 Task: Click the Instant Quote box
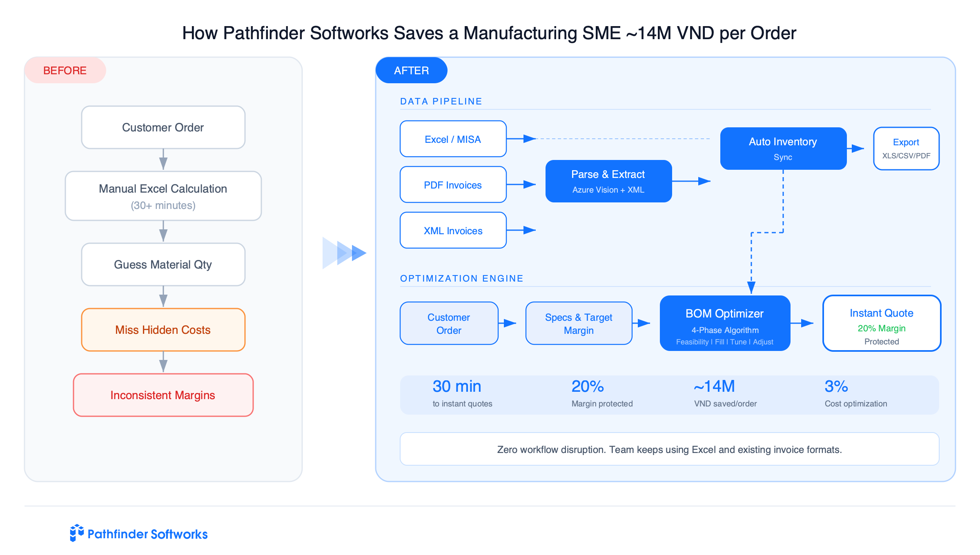point(881,323)
